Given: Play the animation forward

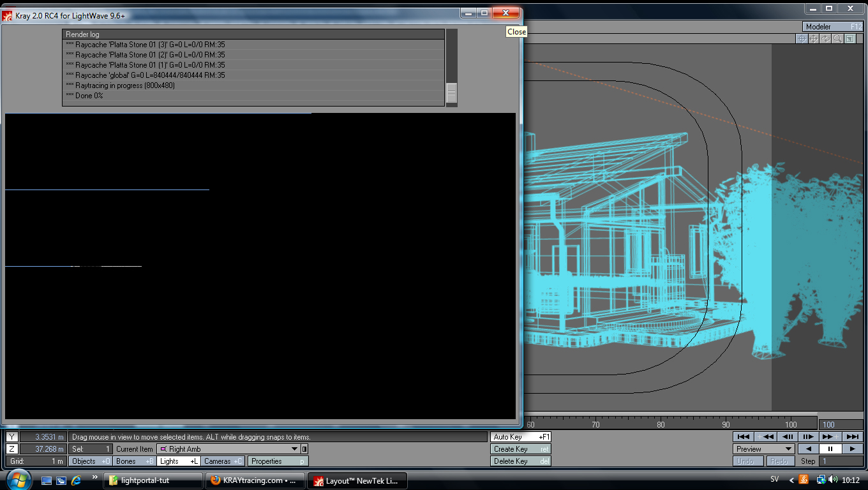Looking at the screenshot, I should pos(852,449).
